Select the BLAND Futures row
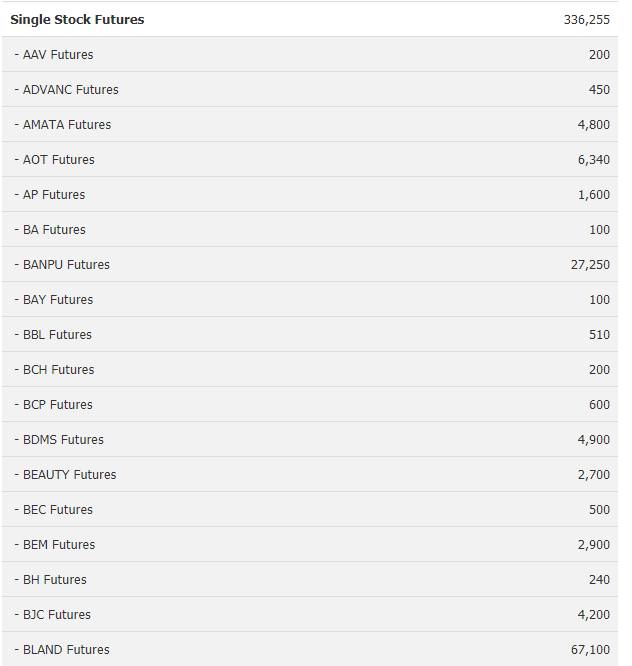 point(66,650)
